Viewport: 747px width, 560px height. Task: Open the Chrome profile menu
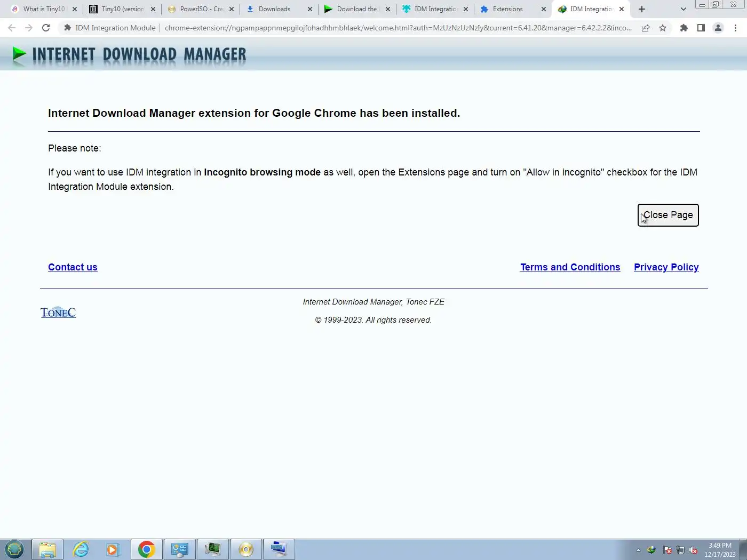pyautogui.click(x=718, y=28)
